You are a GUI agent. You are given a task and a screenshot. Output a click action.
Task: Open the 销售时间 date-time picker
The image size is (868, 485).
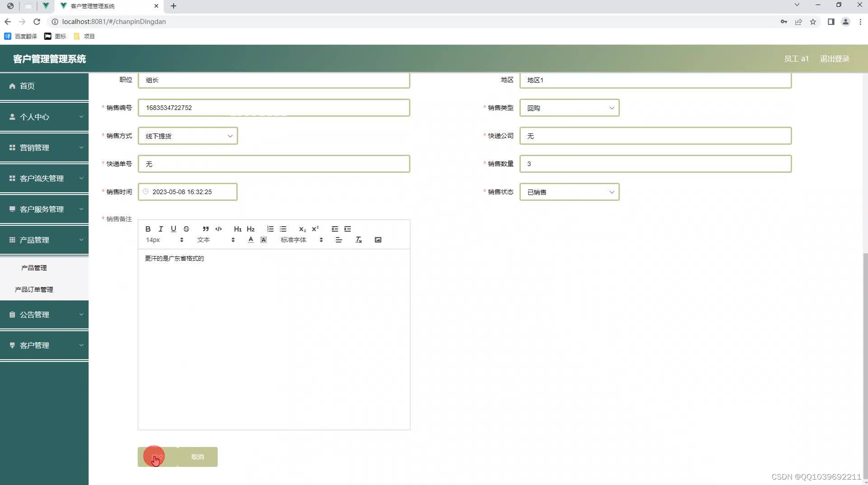[x=188, y=192]
